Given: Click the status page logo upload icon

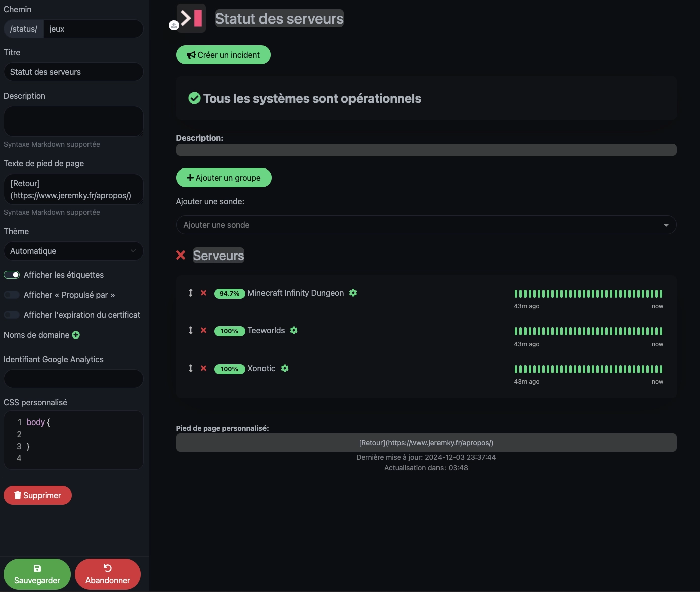Looking at the screenshot, I should pos(174,25).
